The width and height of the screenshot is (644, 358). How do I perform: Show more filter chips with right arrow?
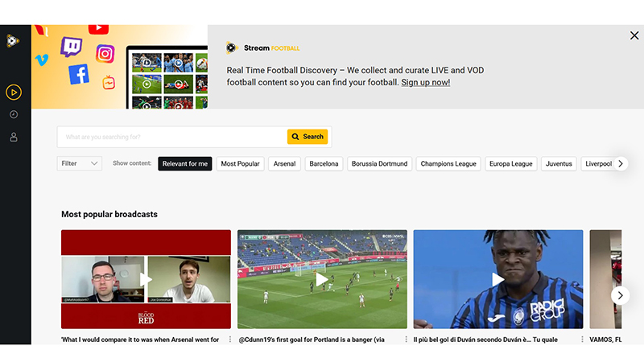[x=621, y=164]
